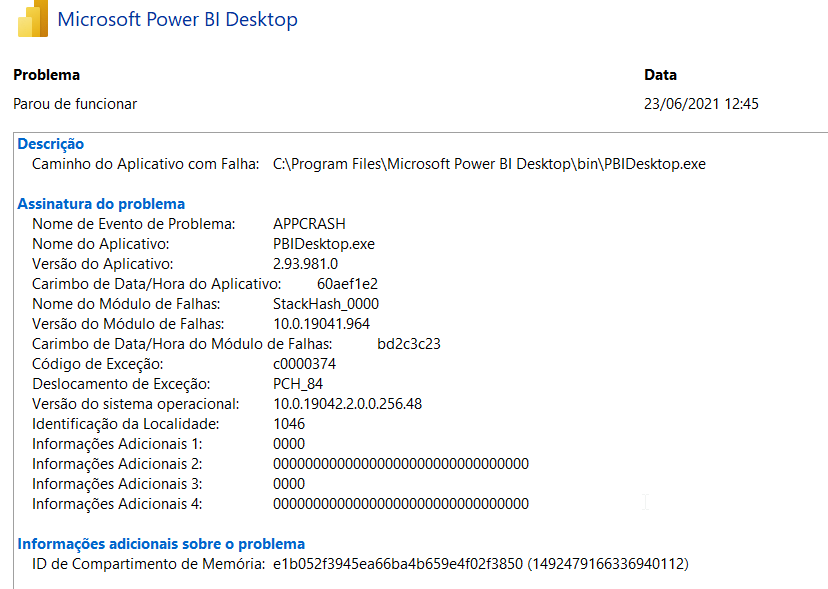This screenshot has width=828, height=589.
Task: Click the 'Nome do Aplicativo:' label
Action: pos(101,244)
